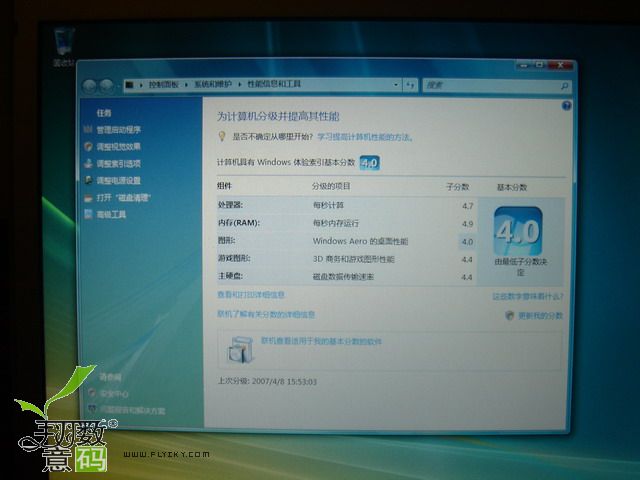Click the 4.7 processor subscore

[467, 206]
